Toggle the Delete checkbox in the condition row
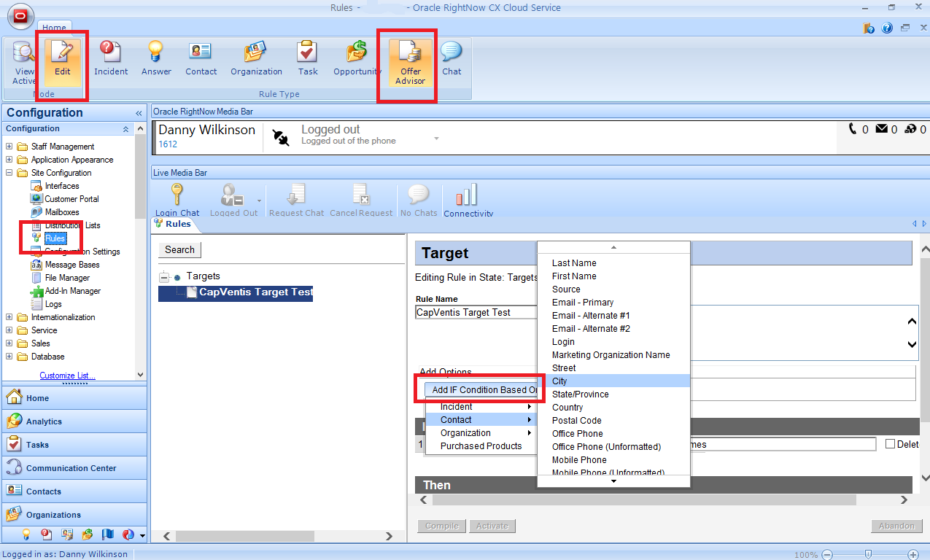The width and height of the screenshot is (930, 560). [890, 444]
